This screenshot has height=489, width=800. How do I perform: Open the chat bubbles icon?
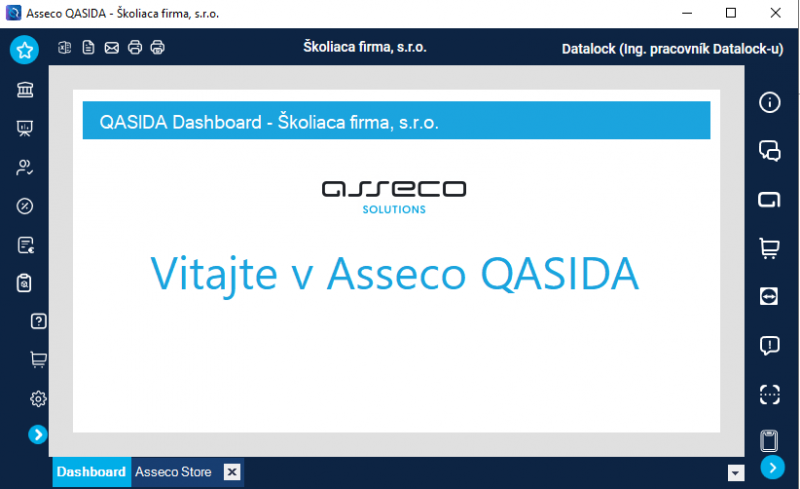[x=770, y=151]
